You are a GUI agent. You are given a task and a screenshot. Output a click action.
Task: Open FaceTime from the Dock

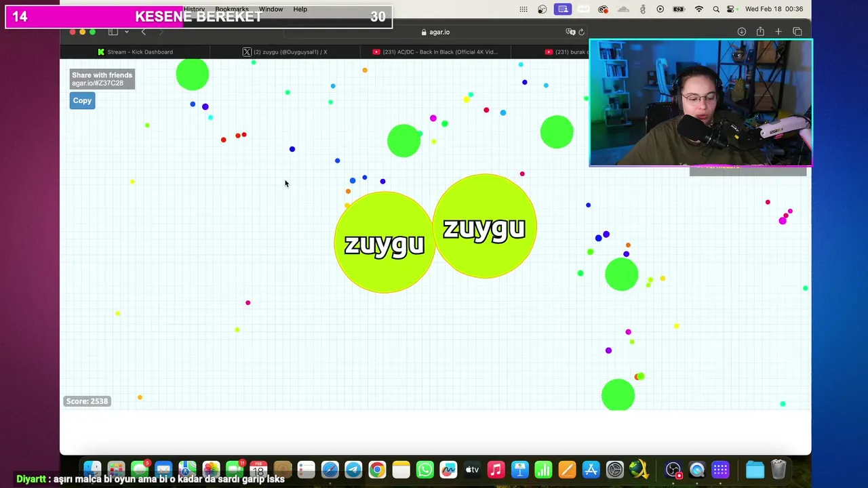(x=235, y=469)
